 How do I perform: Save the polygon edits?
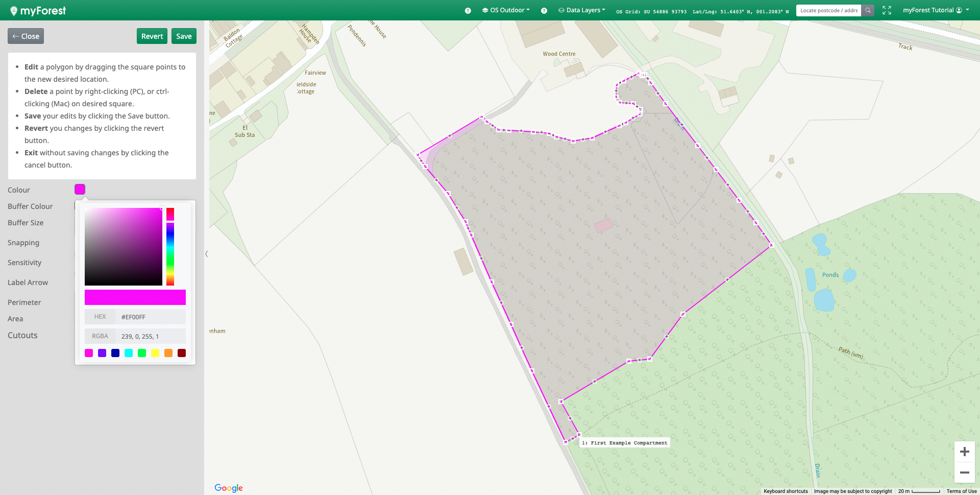click(184, 36)
